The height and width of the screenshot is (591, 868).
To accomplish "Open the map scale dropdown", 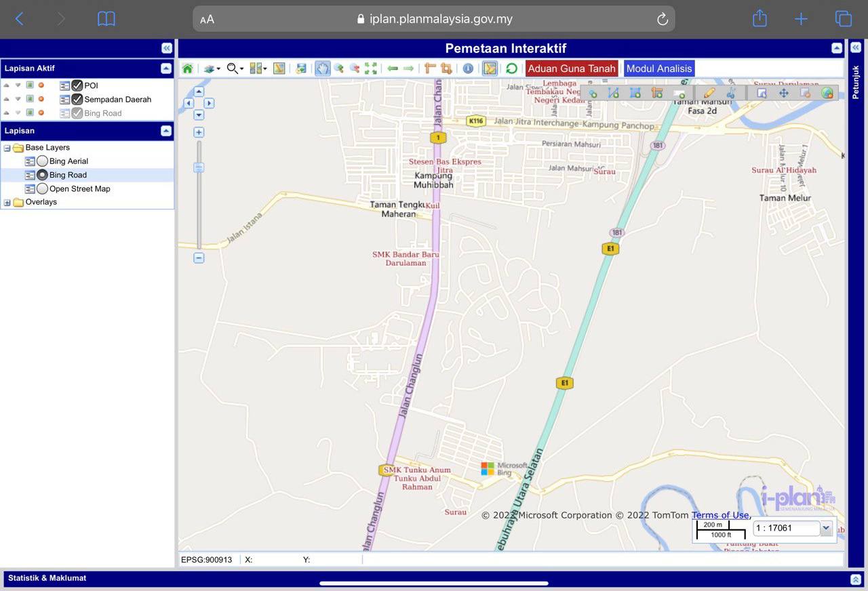I will click(x=826, y=528).
